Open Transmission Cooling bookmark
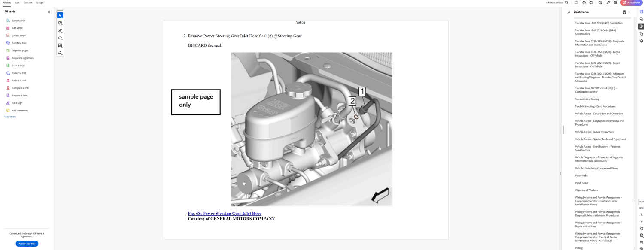The image size is (644, 250). click(x=587, y=99)
